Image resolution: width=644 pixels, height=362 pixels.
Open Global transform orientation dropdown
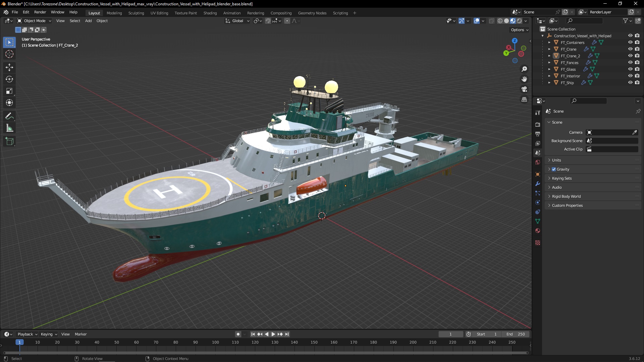point(237,21)
